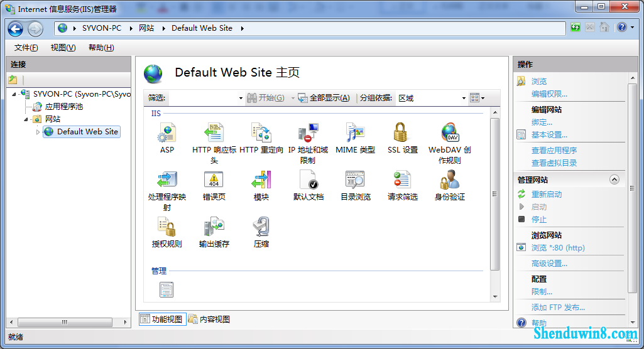This screenshot has width=644, height=349.
Task: Click the connect icon in 连接 panel
Action: point(13,80)
